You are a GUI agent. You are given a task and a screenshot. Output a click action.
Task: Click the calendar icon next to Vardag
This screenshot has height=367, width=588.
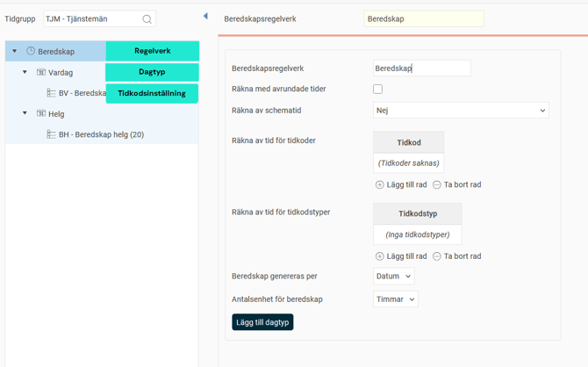point(41,72)
